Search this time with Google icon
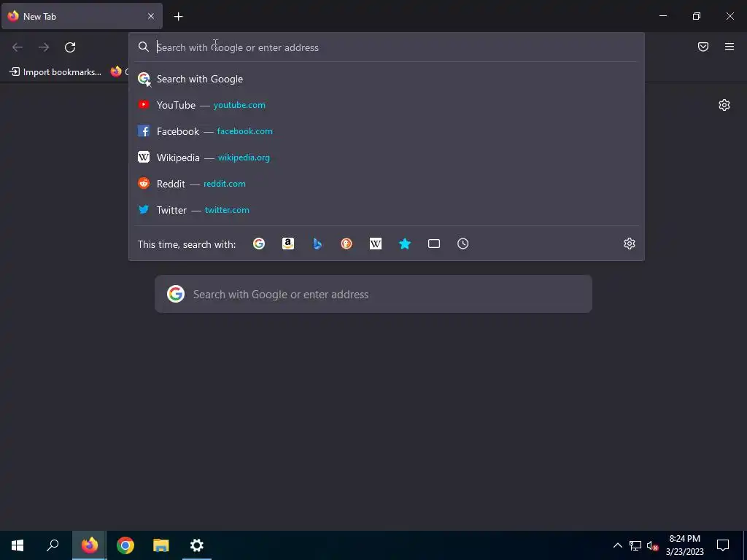Image resolution: width=747 pixels, height=560 pixels. 259,244
